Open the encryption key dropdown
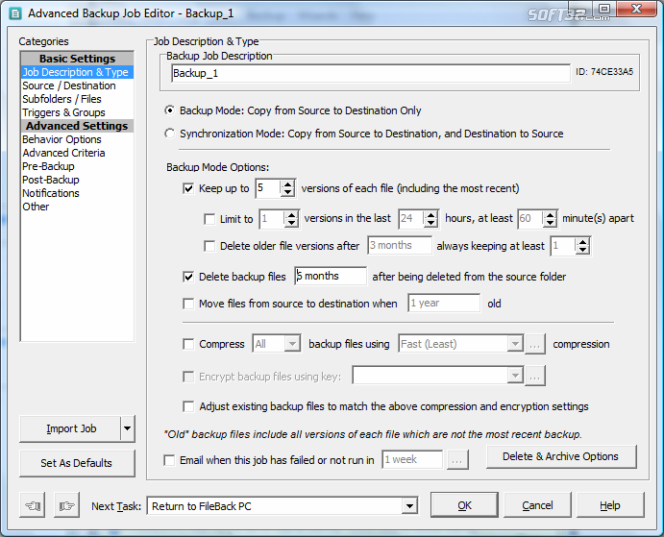Image resolution: width=664 pixels, height=537 pixels. tap(515, 376)
